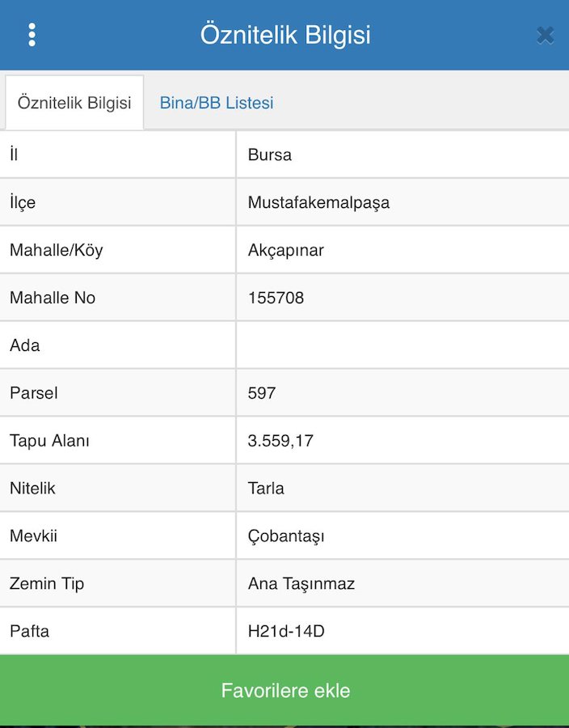Viewport: 569px width, 728px height.
Task: Select the Öznitelik Bilgisi tab
Action: point(74,103)
